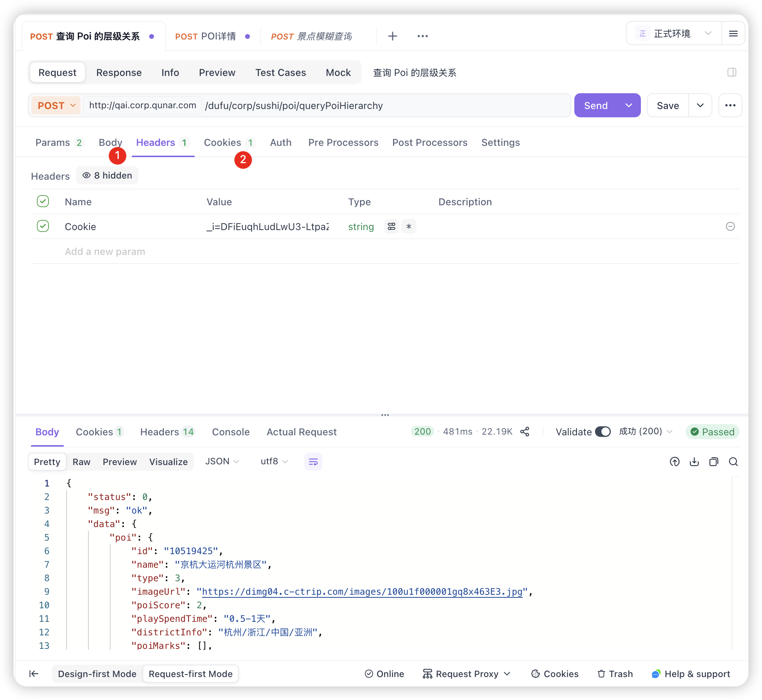Toggle the right side panel layout icon
The width and height of the screenshot is (762, 700).
732,72
